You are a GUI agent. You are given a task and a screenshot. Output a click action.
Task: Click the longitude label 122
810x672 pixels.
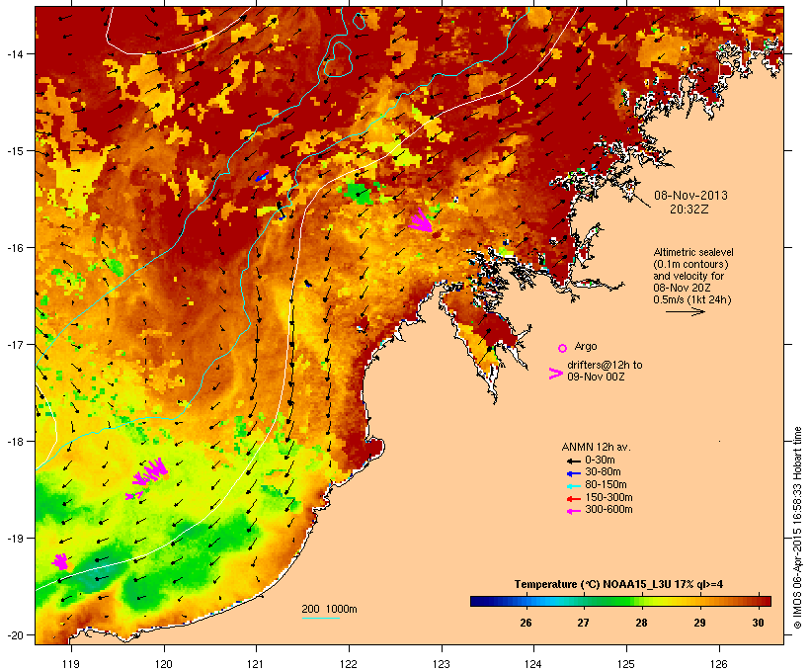tap(349, 664)
